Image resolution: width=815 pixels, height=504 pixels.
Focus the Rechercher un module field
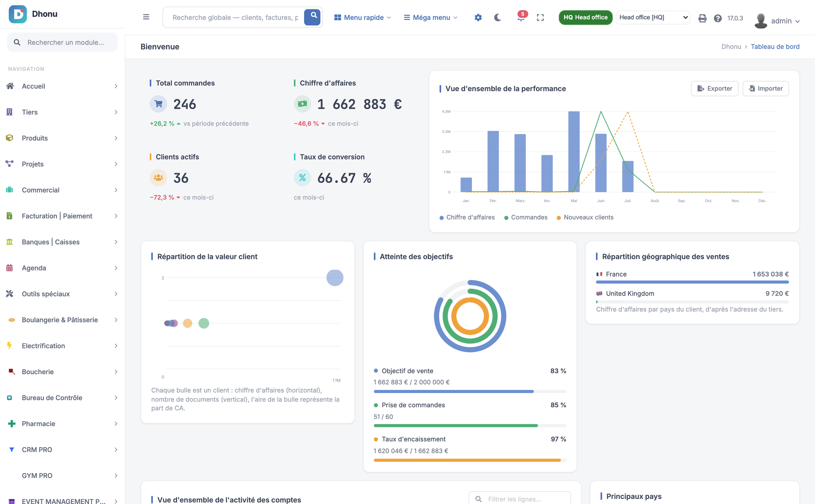62,42
